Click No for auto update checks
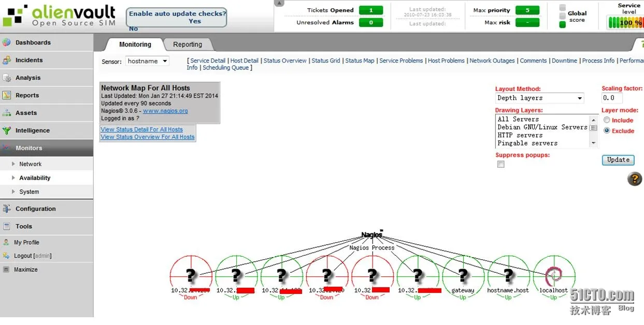The height and width of the screenshot is (325, 644). point(133,29)
